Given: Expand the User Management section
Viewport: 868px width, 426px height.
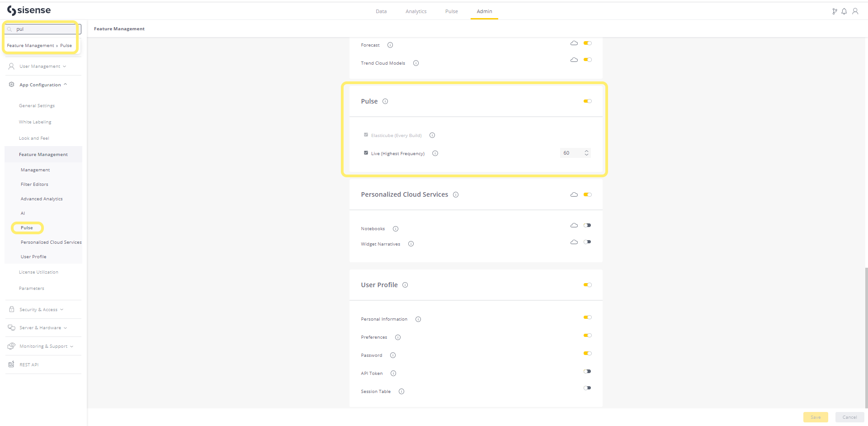Looking at the screenshot, I should point(43,66).
